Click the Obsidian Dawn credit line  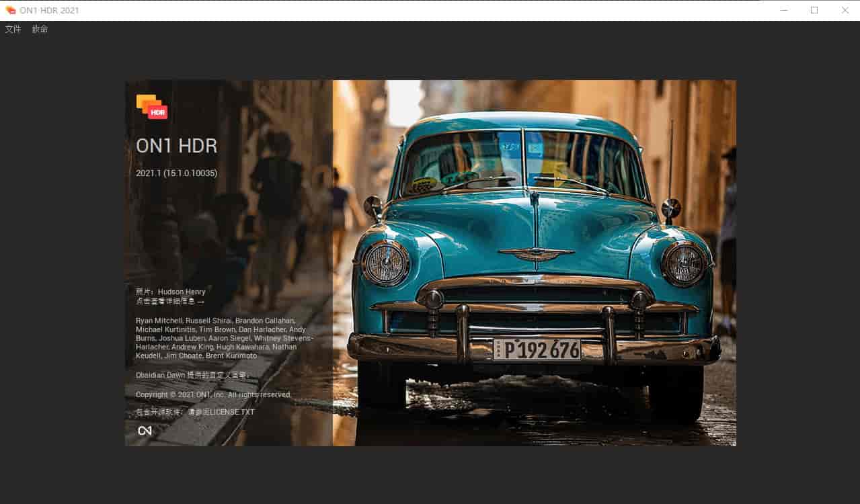coord(192,375)
